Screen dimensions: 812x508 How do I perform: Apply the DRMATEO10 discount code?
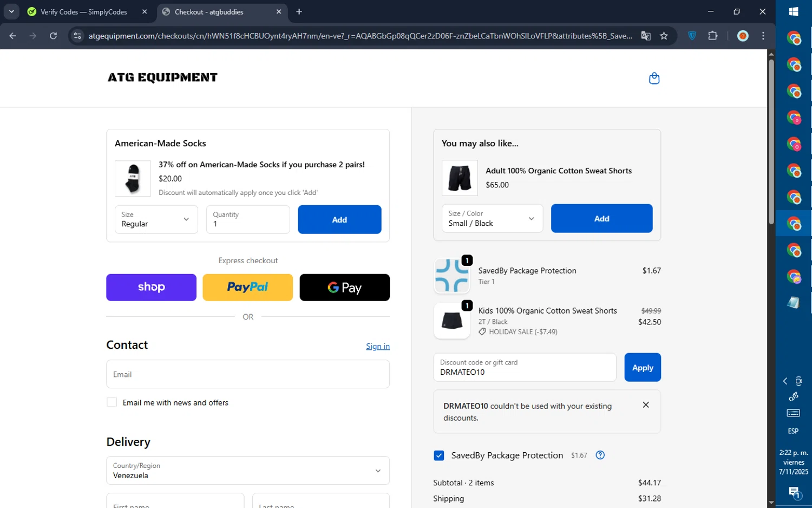643,367
